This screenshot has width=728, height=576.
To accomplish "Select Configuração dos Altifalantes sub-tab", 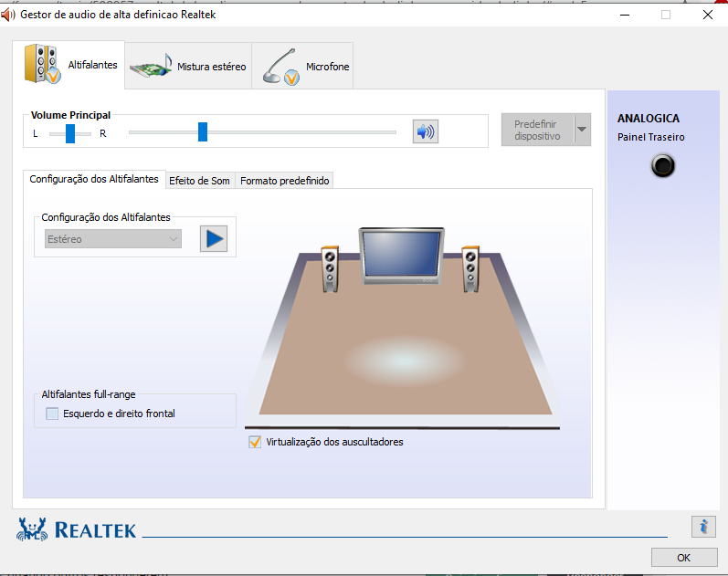I will point(94,179).
